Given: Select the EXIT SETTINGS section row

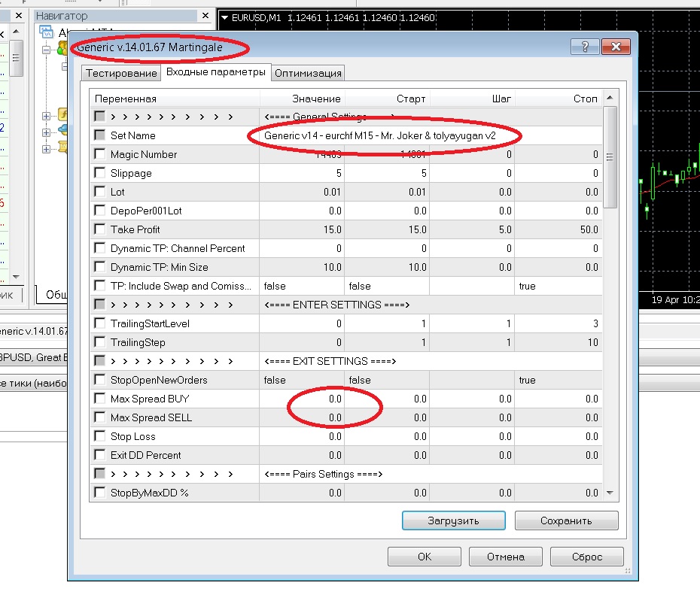Looking at the screenshot, I should [x=346, y=361].
